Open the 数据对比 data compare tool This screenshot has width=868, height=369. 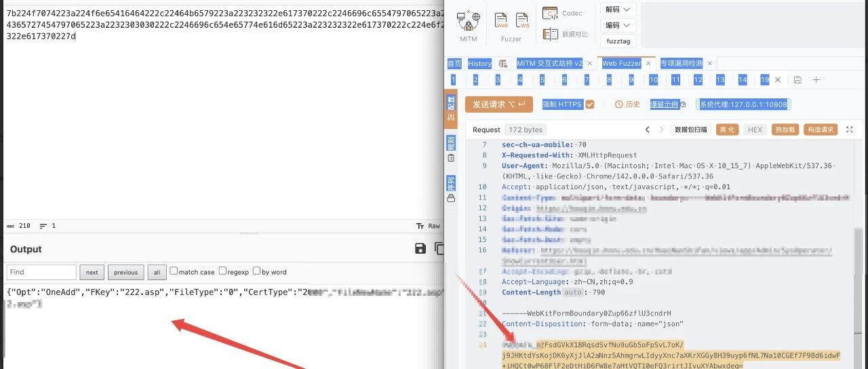pos(566,34)
